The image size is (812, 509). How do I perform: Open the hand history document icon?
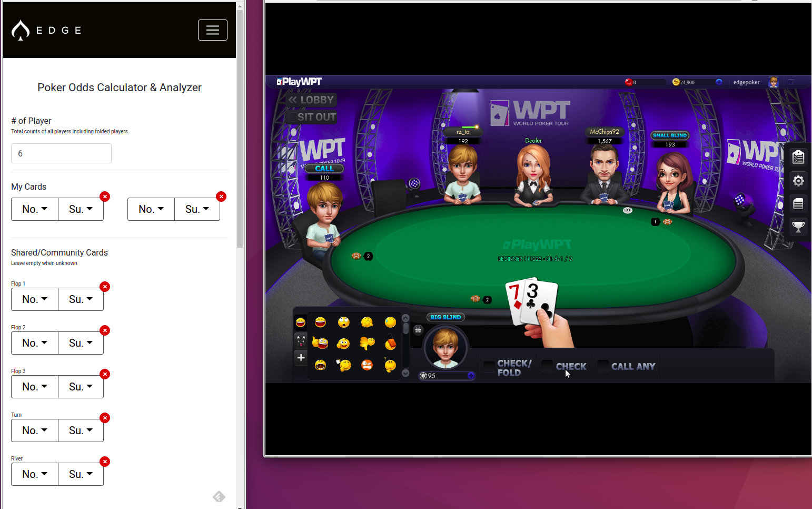(798, 203)
